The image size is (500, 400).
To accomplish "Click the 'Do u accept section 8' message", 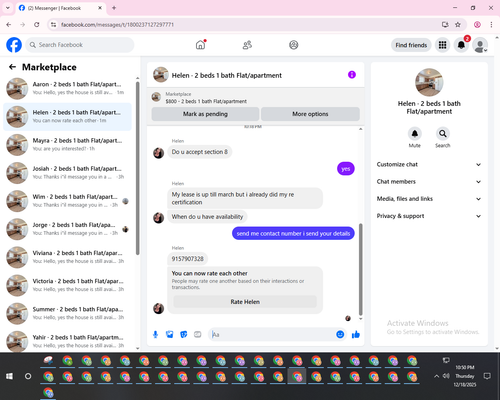I will 200,152.
